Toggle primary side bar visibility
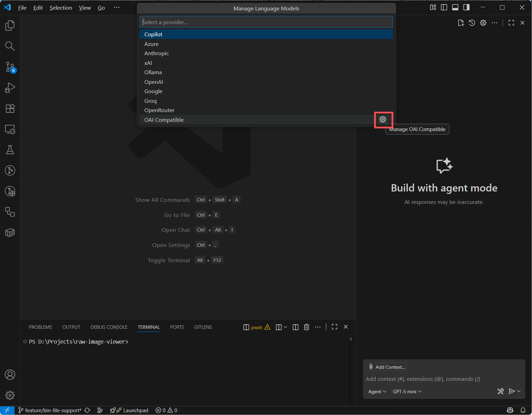The image size is (532, 415). pyautogui.click(x=444, y=7)
